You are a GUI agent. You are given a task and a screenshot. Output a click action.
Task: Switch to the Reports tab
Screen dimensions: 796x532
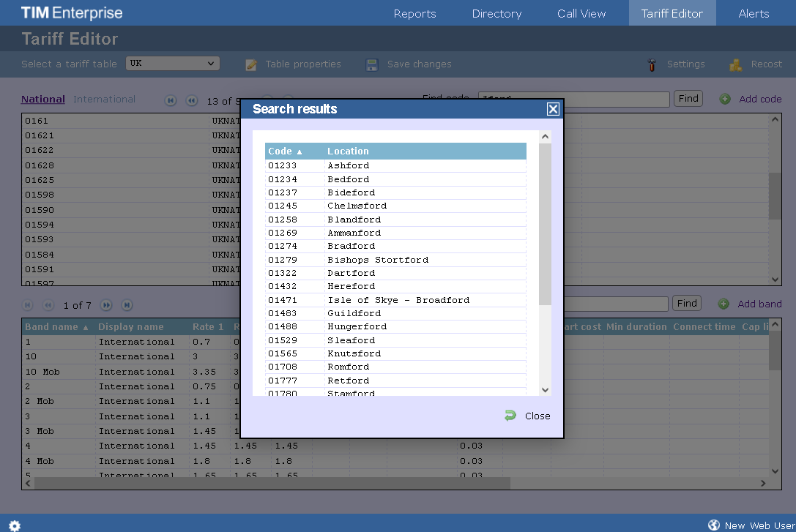point(414,13)
